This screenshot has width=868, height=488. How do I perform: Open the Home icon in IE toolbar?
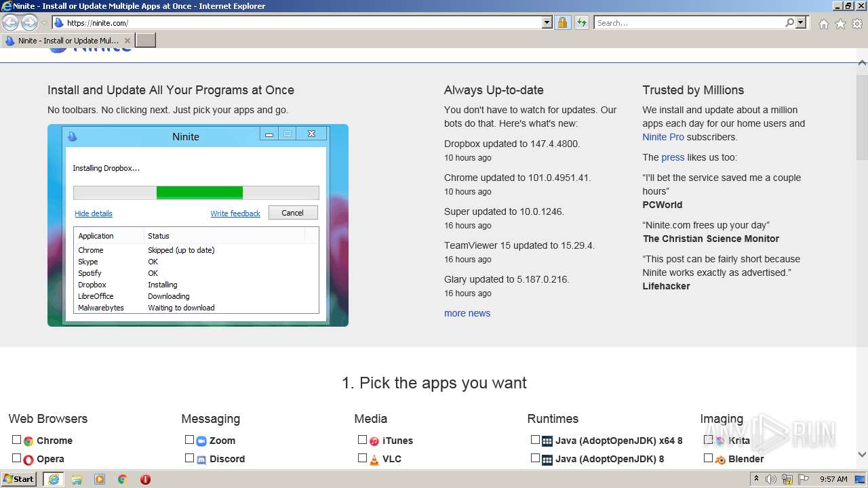(x=823, y=24)
